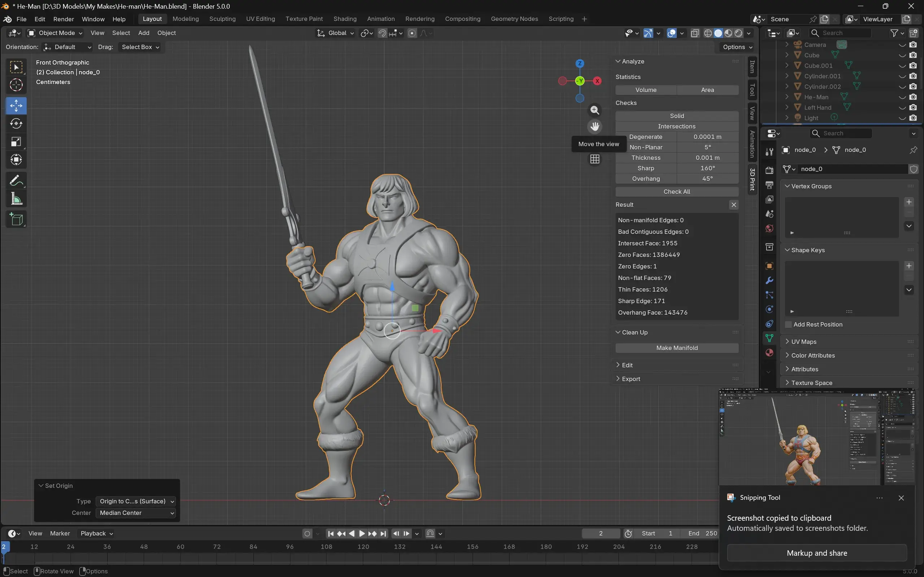Switch to the UV Editing workspace tab
Screen dimensions: 924x577
260,19
